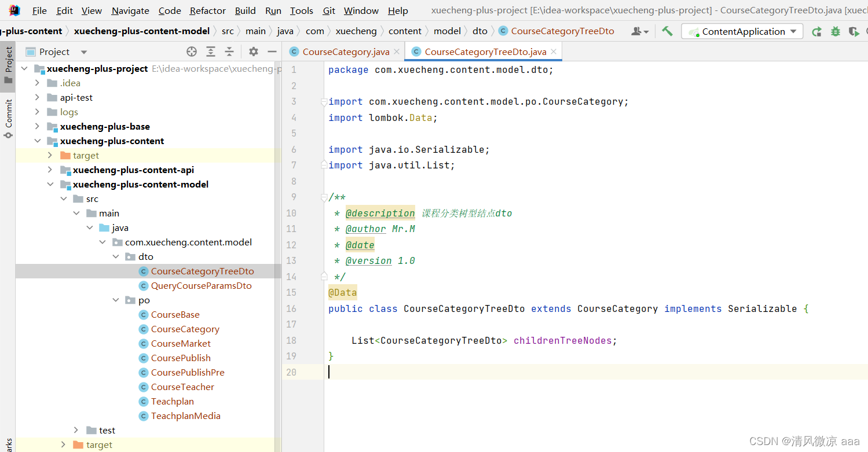Select CoursePublishPre class
The width and height of the screenshot is (868, 452).
pos(188,373)
